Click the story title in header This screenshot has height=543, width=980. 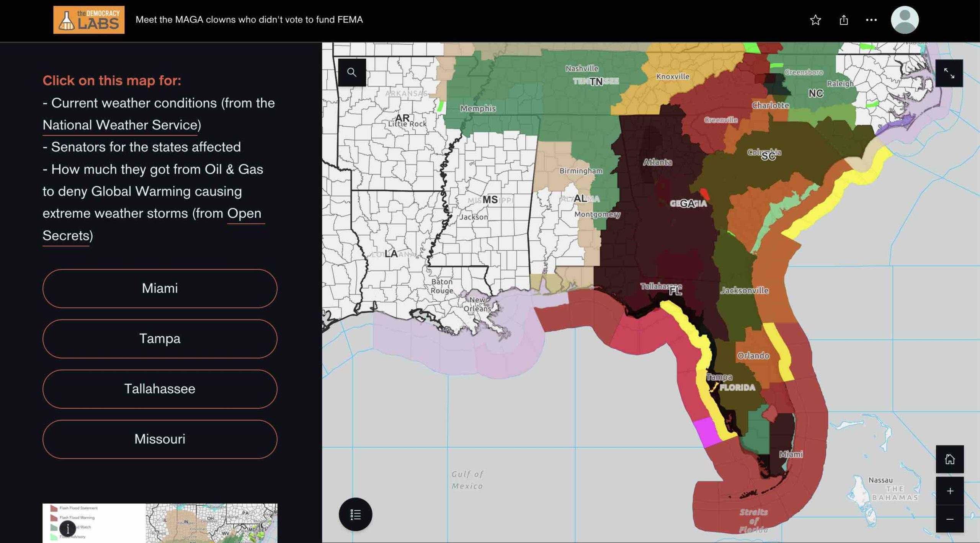pos(249,20)
